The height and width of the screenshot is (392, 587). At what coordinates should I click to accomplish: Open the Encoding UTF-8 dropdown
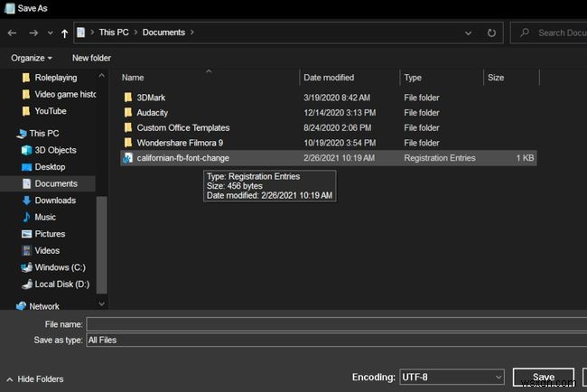tap(452, 377)
